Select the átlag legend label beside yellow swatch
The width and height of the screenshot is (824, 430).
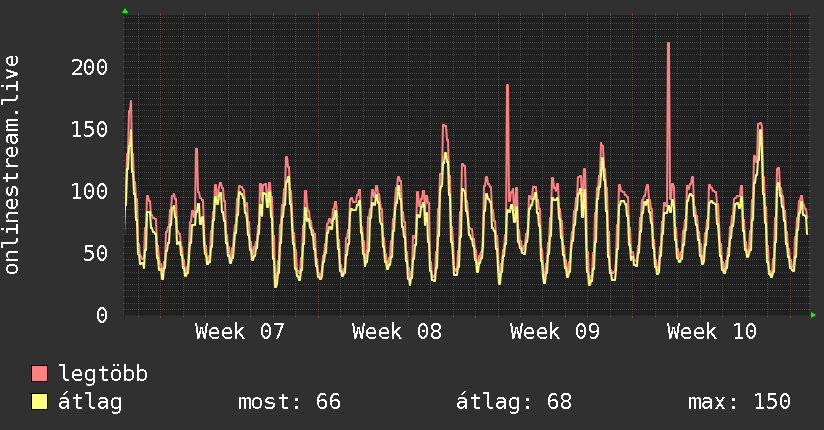tap(90, 402)
